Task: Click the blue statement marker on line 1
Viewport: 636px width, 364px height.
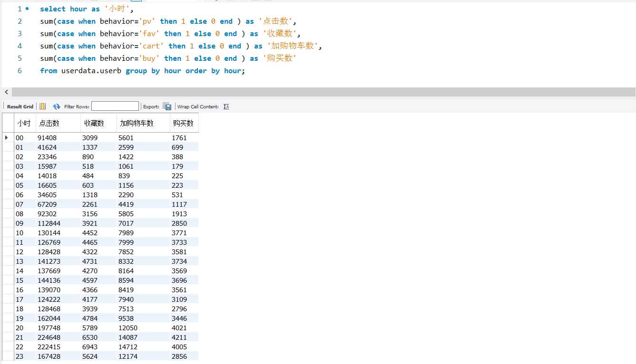Action: tap(27, 9)
